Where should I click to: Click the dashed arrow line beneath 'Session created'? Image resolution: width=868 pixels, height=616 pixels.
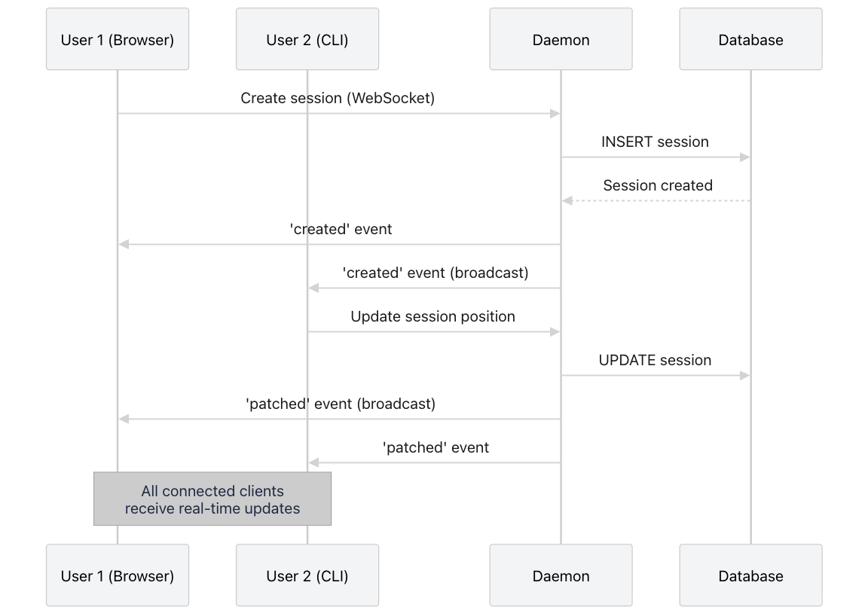656,201
